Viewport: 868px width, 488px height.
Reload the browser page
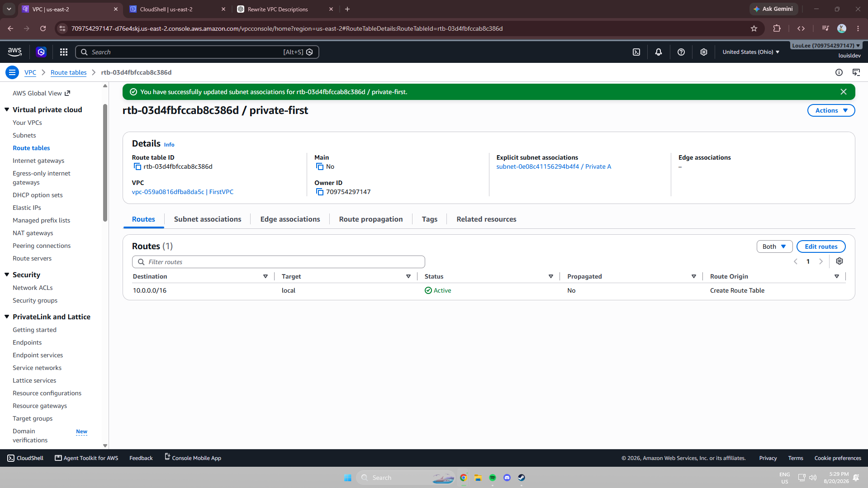tap(43, 28)
